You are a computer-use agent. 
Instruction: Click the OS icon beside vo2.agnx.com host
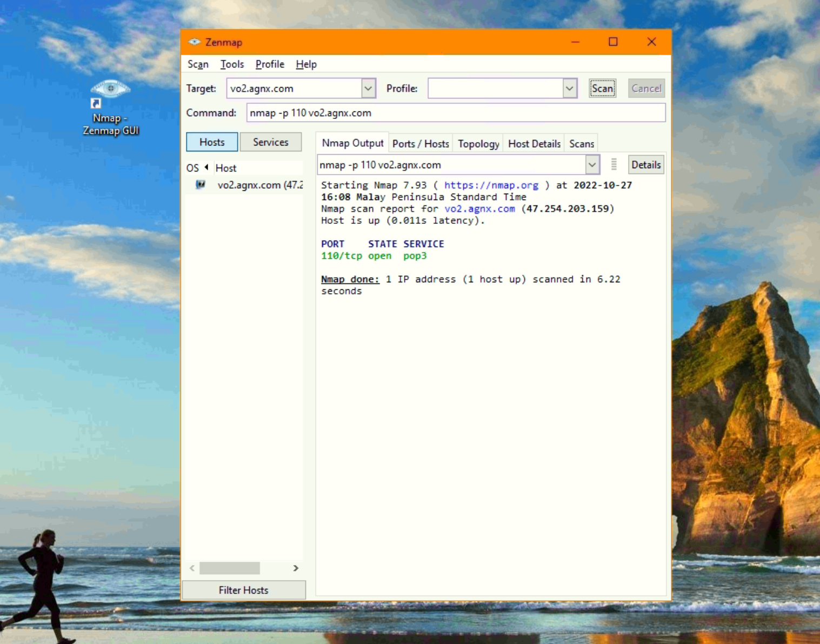201,185
